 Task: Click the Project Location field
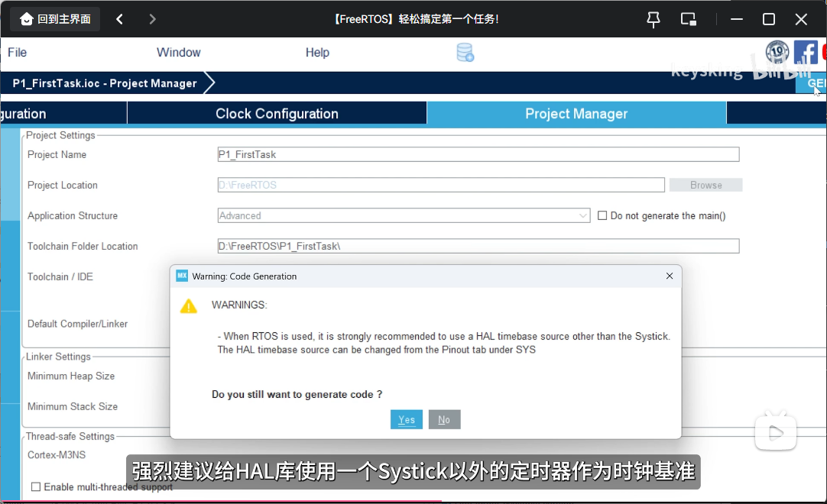pyautogui.click(x=441, y=185)
